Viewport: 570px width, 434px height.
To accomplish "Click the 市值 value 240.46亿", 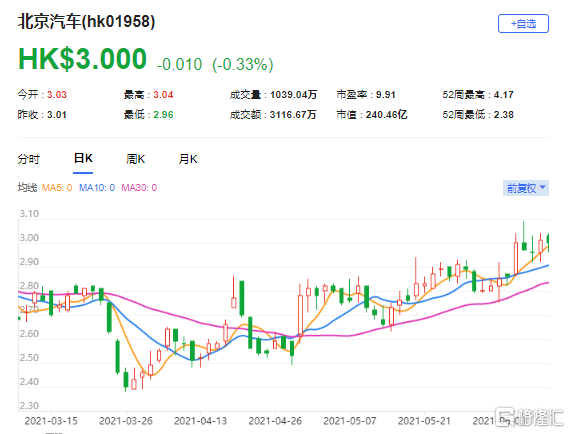I will tap(386, 115).
